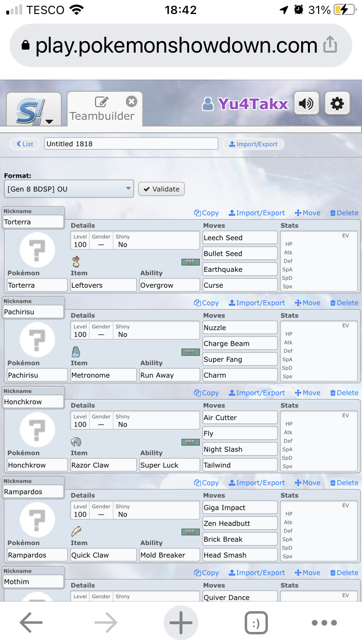Tap the browser share icon
Image resolution: width=362 pixels, height=644 pixels.
coord(330,44)
